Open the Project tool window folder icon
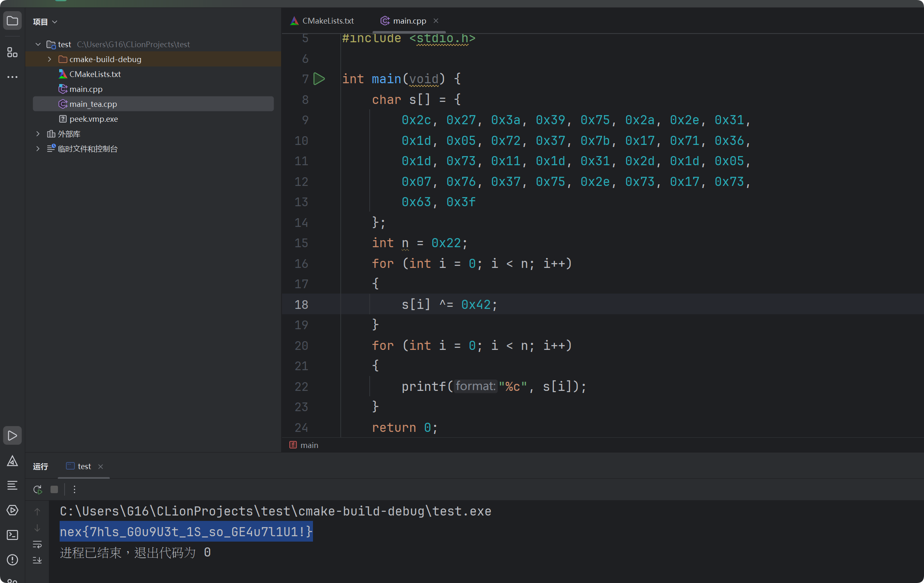This screenshot has width=924, height=583. click(x=12, y=21)
